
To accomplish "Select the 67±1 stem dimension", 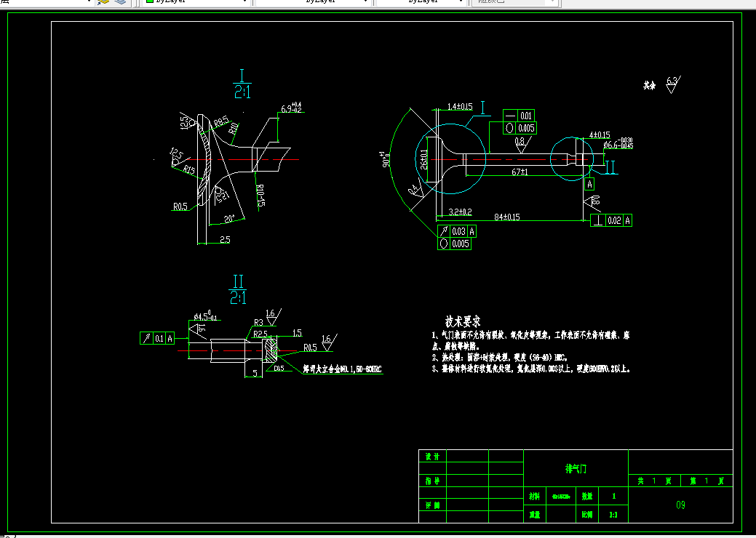I will 520,172.
